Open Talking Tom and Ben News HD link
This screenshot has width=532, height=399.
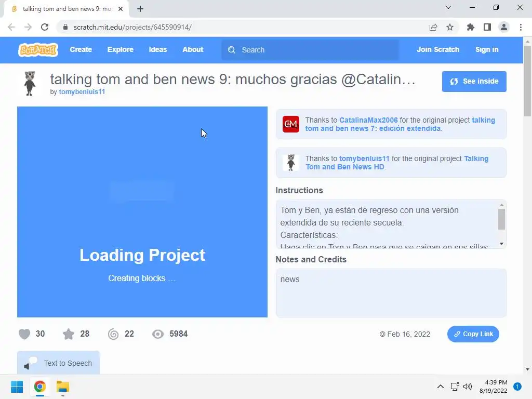[396, 163]
